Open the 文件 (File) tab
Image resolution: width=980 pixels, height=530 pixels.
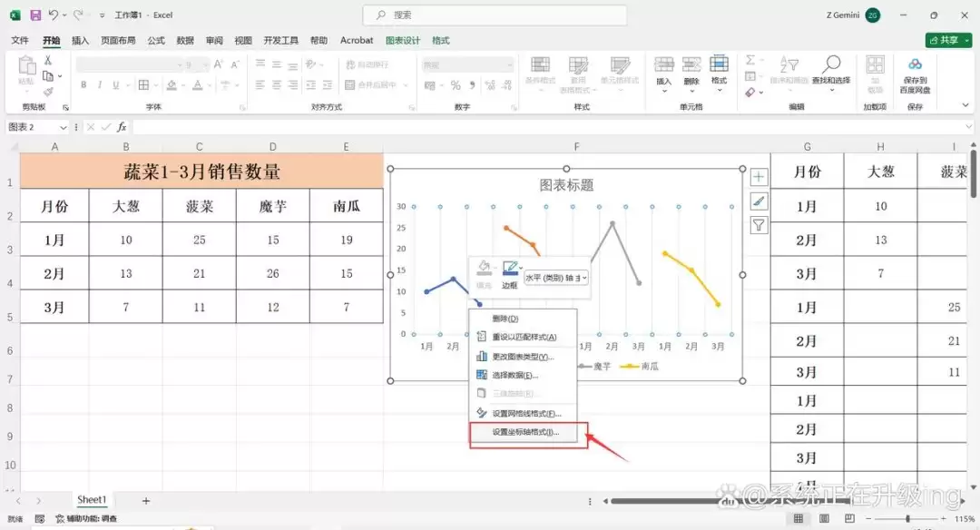[x=20, y=40]
